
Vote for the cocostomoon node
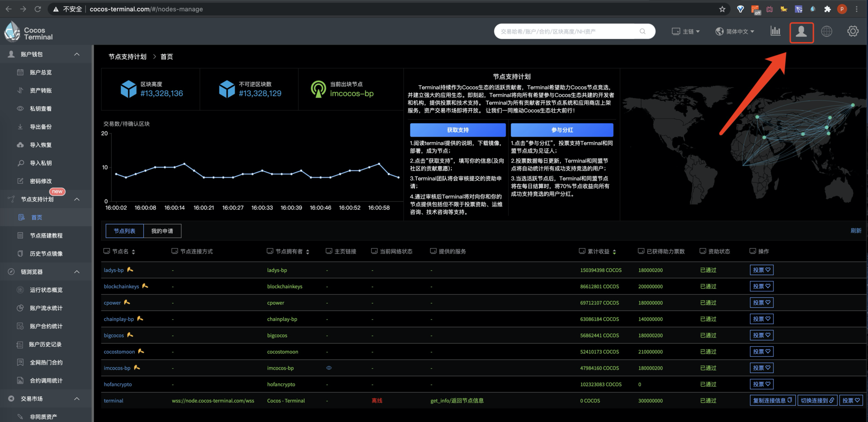761,351
